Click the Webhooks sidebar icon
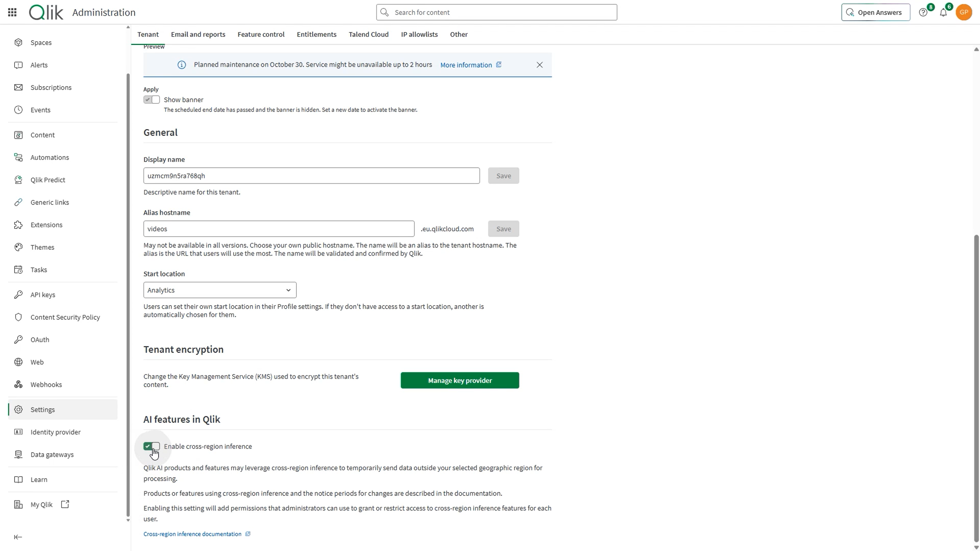Viewport: 980px width, 551px height. (x=18, y=384)
